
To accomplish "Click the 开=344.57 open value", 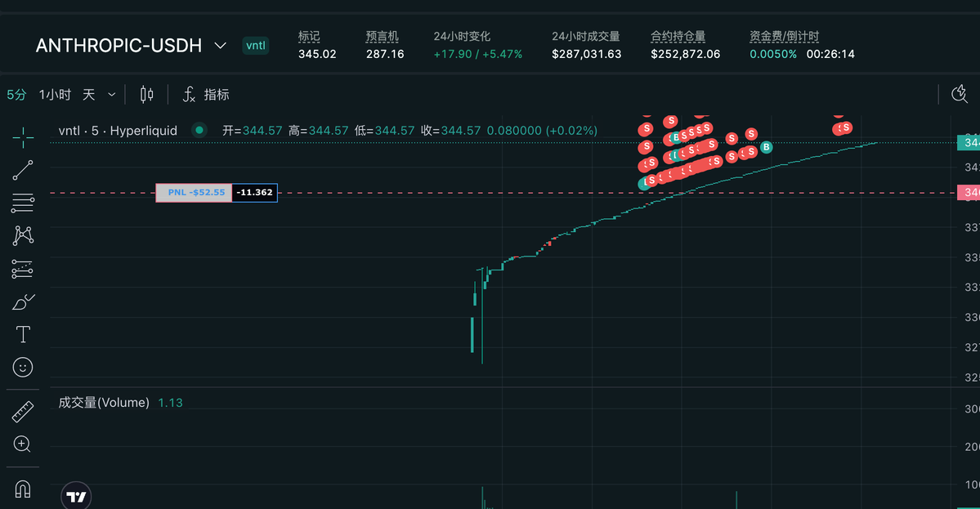I will coord(253,131).
